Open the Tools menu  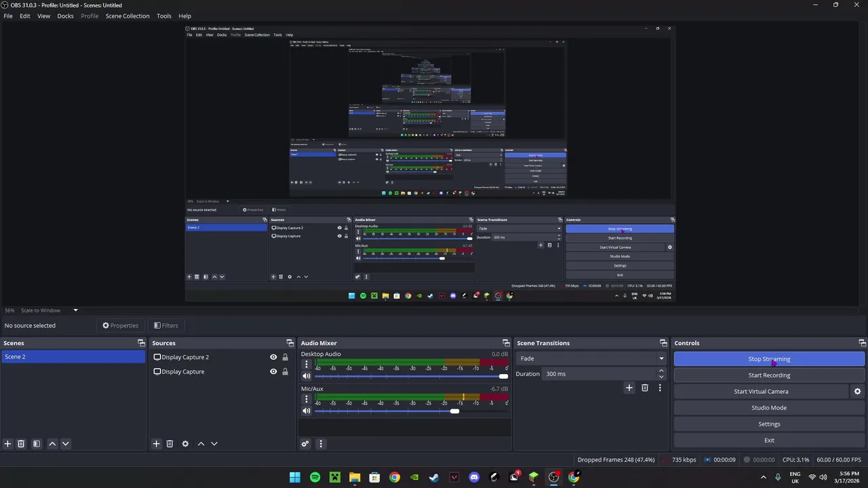pyautogui.click(x=164, y=16)
